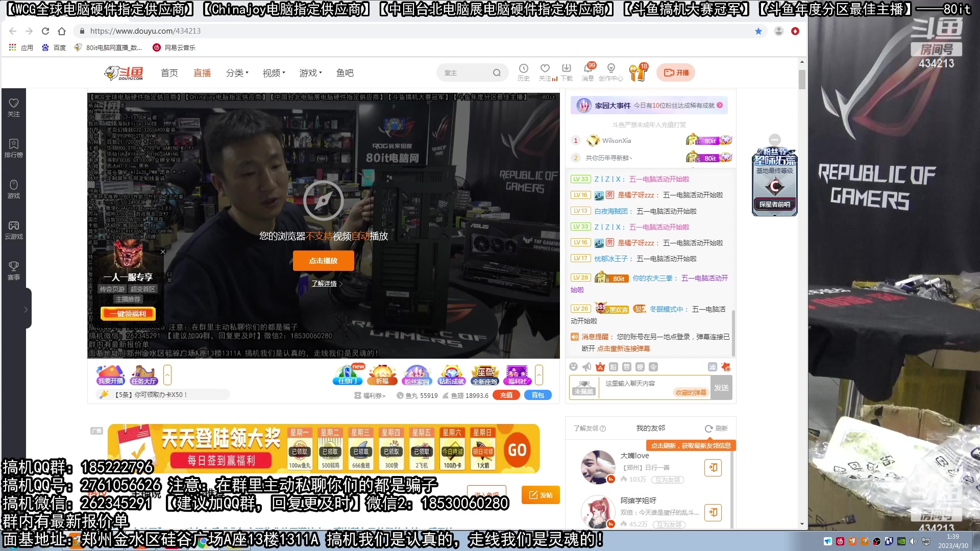Expand the 家园大事件 arrow
This screenshot has height=551, width=980.
pyautogui.click(x=720, y=105)
